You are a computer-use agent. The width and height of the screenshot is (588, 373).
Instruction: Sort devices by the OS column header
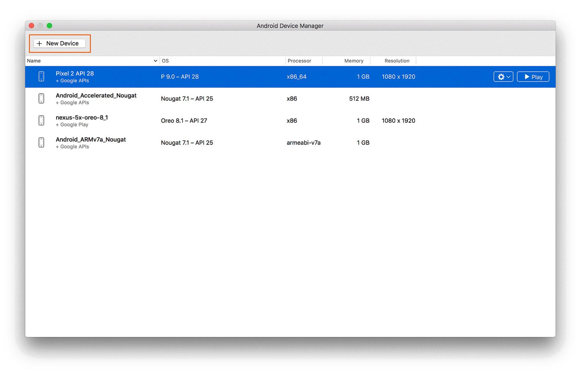tap(165, 61)
